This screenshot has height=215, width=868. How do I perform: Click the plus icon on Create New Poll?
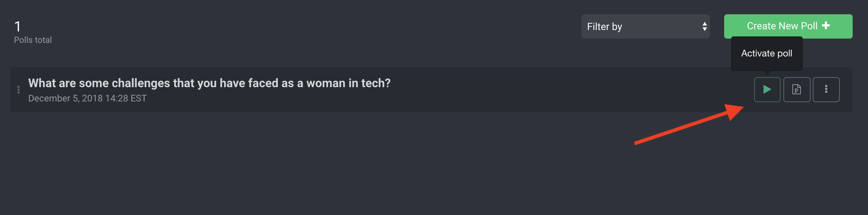point(826,26)
